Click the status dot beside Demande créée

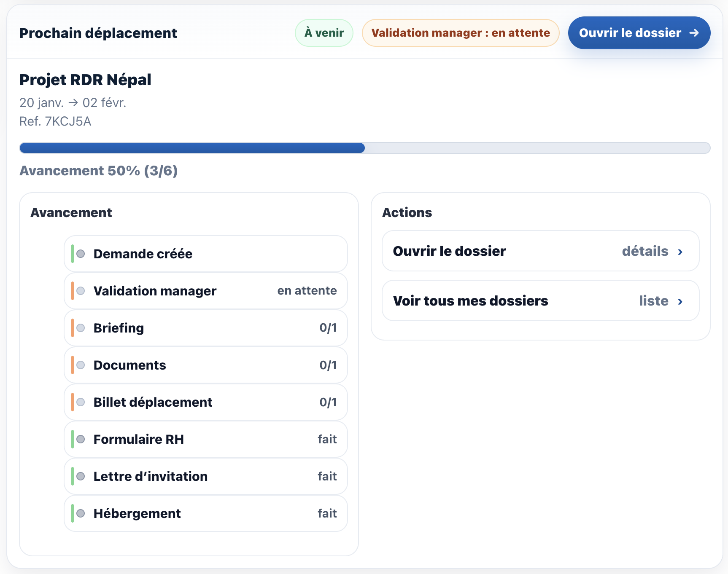coord(81,254)
